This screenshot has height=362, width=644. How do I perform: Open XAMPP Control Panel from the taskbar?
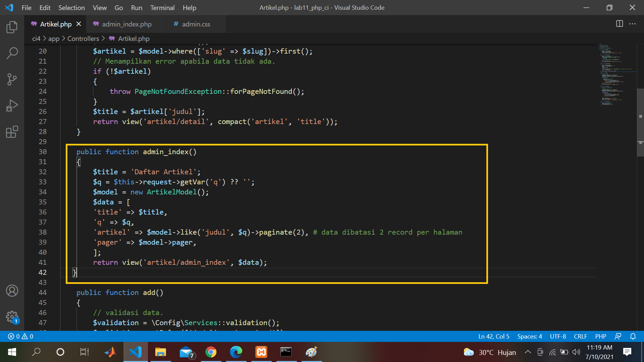tap(261, 352)
